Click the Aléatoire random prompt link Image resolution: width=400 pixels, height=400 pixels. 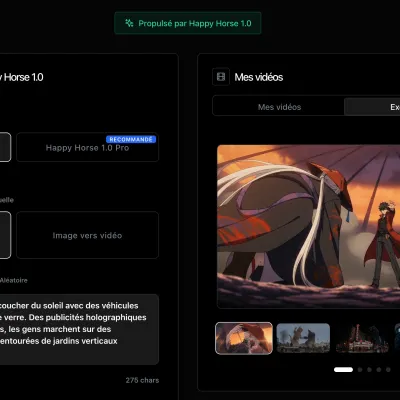14,280
